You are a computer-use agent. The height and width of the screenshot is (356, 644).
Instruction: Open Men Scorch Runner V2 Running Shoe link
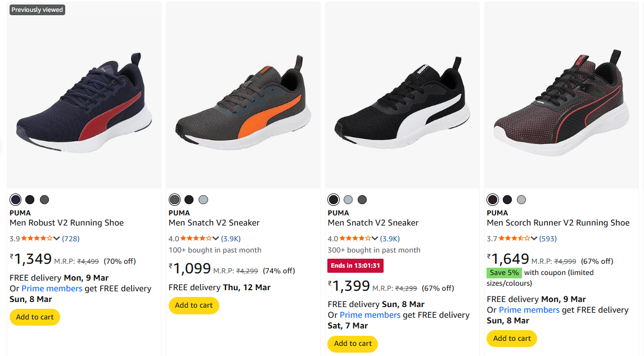pos(558,223)
